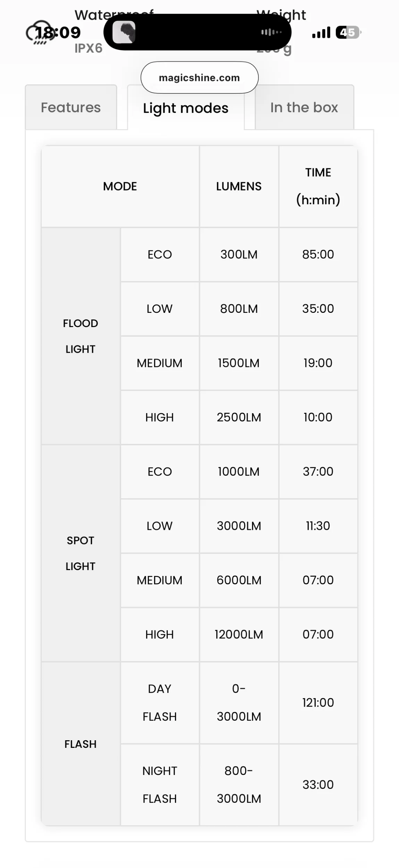
Task: Select the SPOT LIGHT row group cell
Action: point(81,553)
